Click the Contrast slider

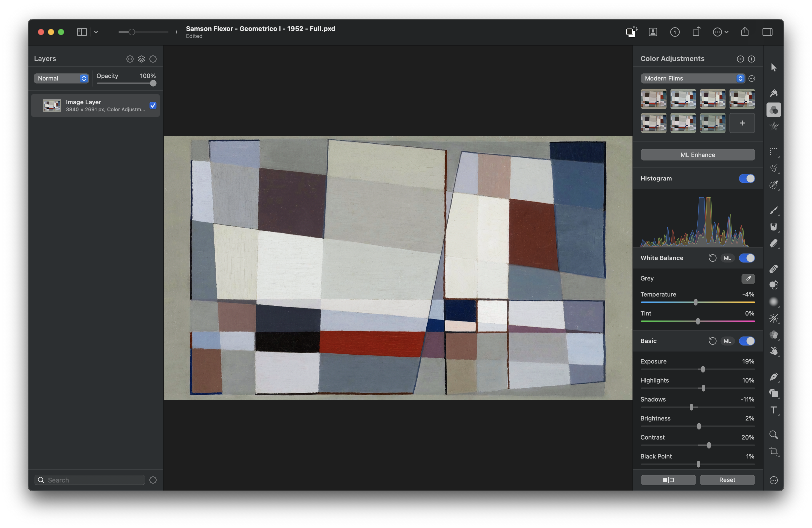tap(697, 445)
